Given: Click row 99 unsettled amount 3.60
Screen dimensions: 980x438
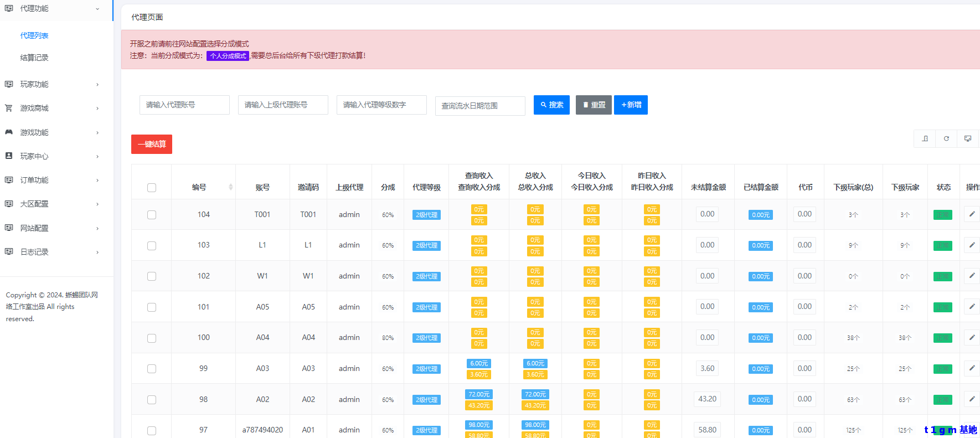Looking at the screenshot, I should (707, 368).
